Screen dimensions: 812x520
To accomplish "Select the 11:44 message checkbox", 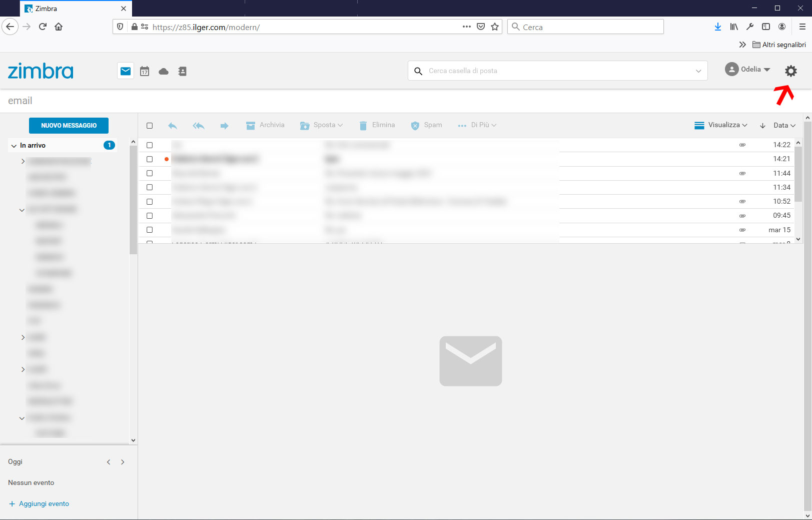I will (x=150, y=173).
